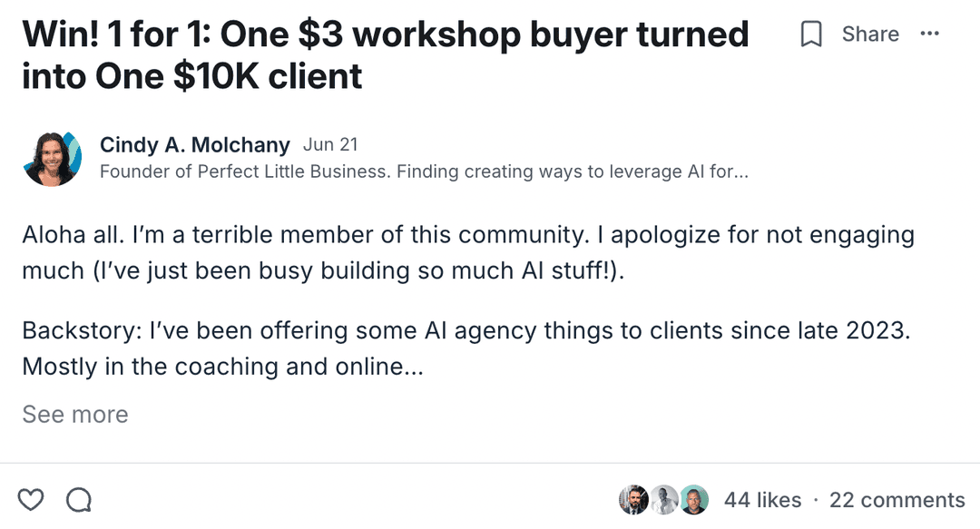Screen dimensions: 980x529
Task: Open the post title about $10K client
Action: click(386, 54)
